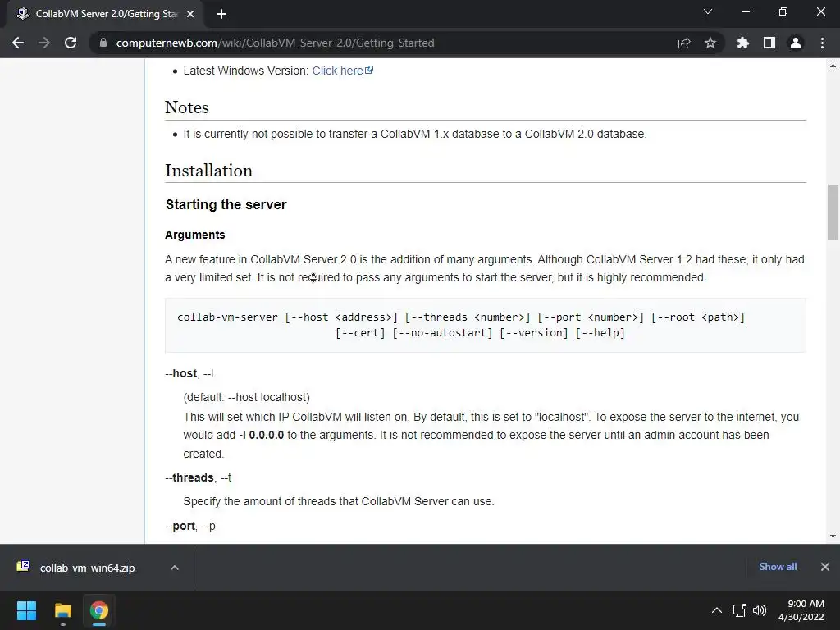
Task: Click the 'Notes' heading
Action: tap(187, 107)
